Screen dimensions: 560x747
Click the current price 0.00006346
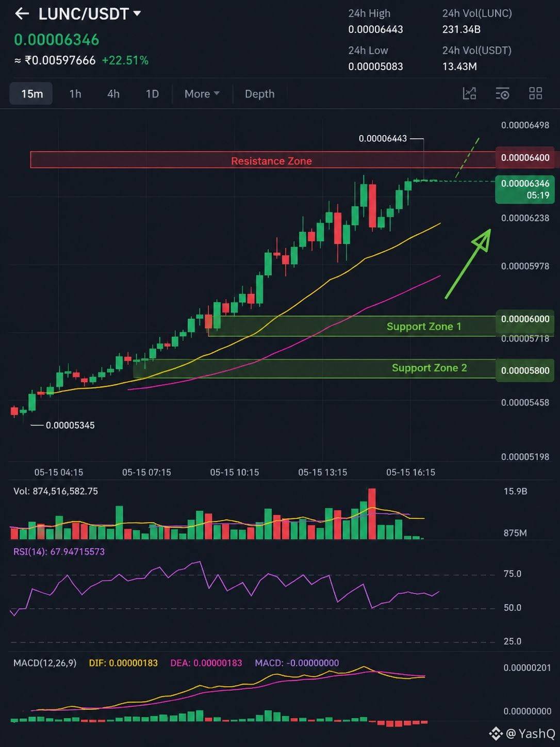[57, 40]
